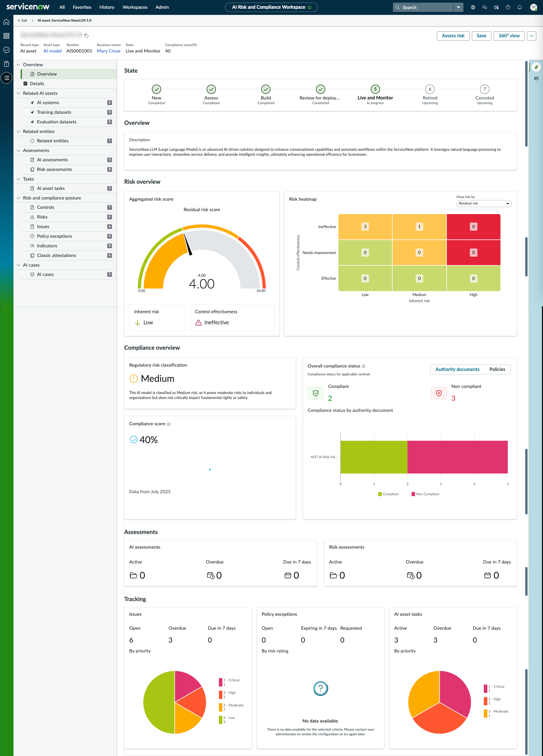Image resolution: width=543 pixels, height=756 pixels.
Task: Open the clipboard icon in left rail
Action: [6, 64]
